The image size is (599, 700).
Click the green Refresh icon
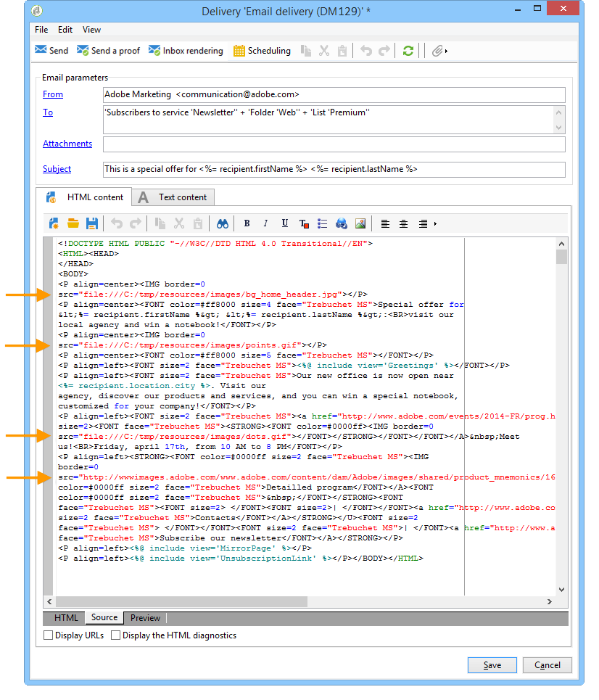pos(408,51)
